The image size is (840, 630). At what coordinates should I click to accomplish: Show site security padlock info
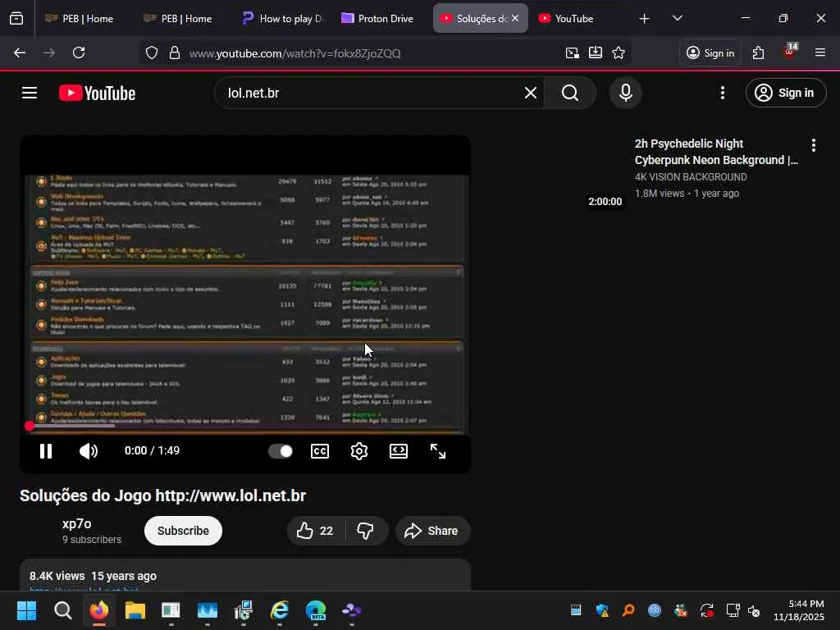[x=174, y=53]
